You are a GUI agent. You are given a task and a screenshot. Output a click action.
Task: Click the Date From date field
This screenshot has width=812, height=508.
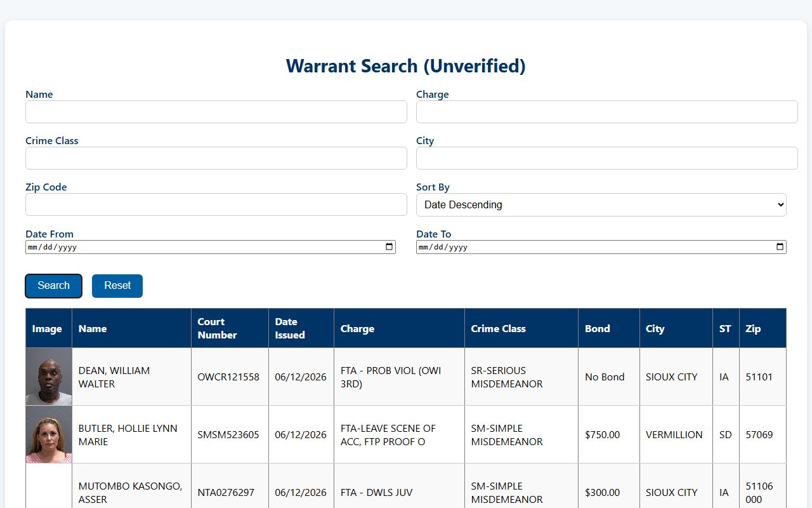coord(211,247)
